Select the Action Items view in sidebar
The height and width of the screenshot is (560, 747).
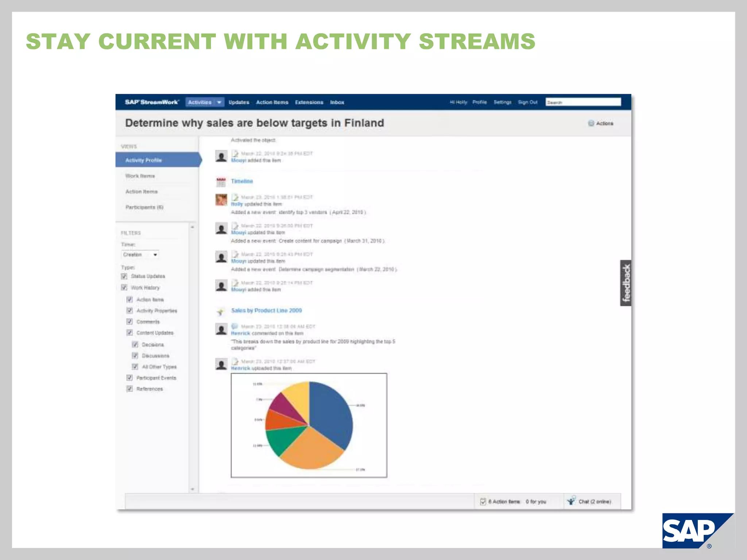[142, 192]
